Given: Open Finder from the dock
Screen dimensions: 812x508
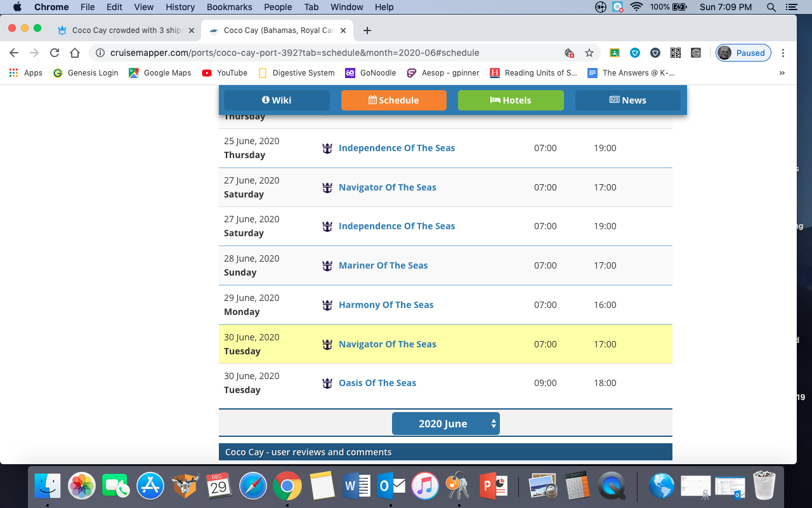Looking at the screenshot, I should (48, 487).
